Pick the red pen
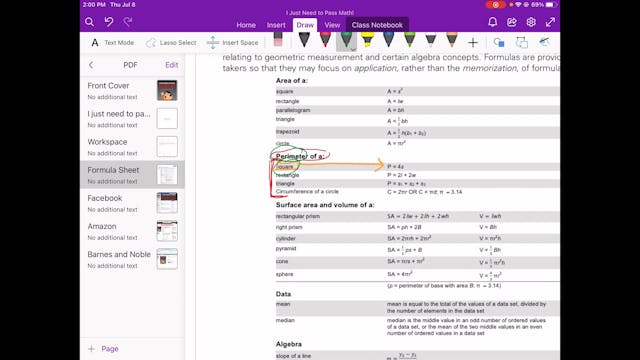Viewport: 640px width, 360px height. 325,40
